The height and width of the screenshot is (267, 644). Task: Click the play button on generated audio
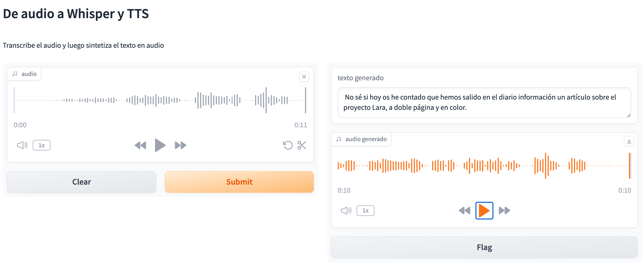[x=483, y=210]
